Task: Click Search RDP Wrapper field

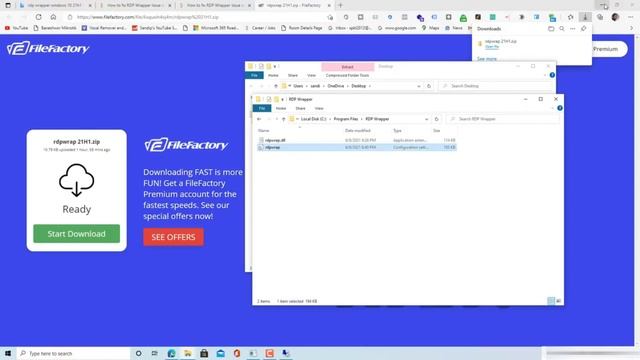Action: click(503, 119)
